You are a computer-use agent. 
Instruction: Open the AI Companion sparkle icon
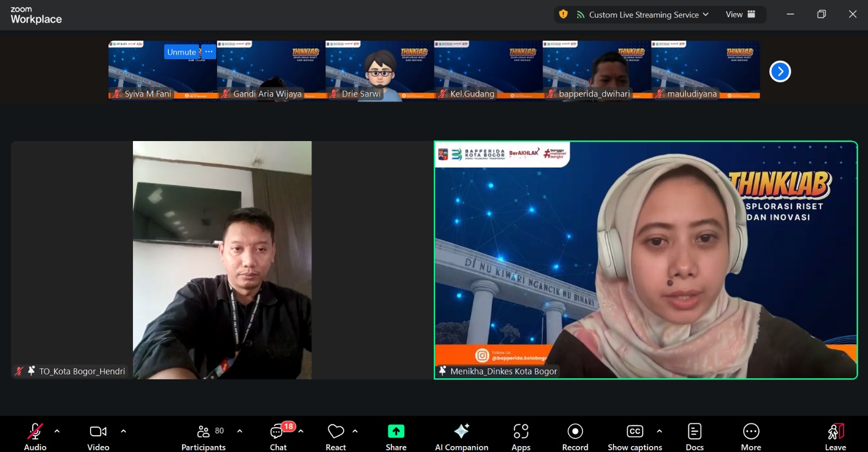click(x=461, y=431)
